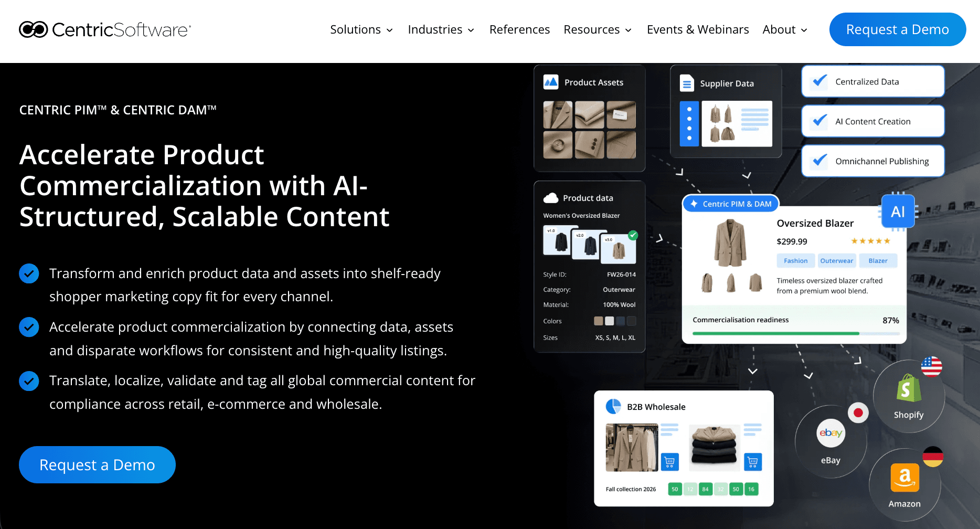The height and width of the screenshot is (529, 980).
Task: Select the navy color swatch
Action: point(621,321)
